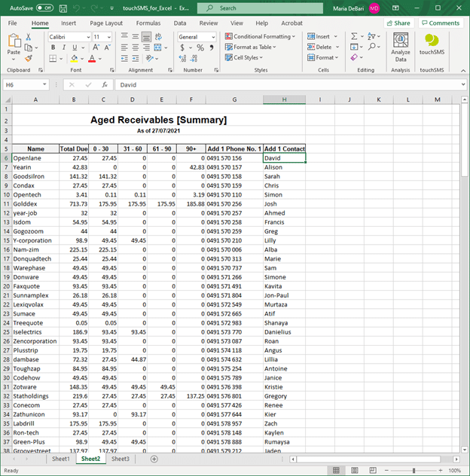Adjust the zoom slider in status bar
The height and width of the screenshot is (476, 470).
tap(414, 470)
